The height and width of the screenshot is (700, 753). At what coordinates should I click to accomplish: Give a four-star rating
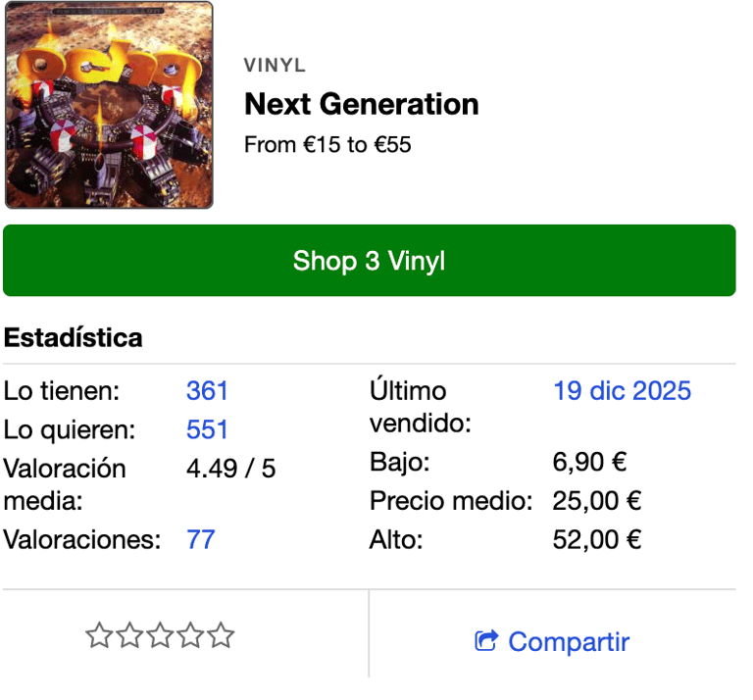[190, 636]
